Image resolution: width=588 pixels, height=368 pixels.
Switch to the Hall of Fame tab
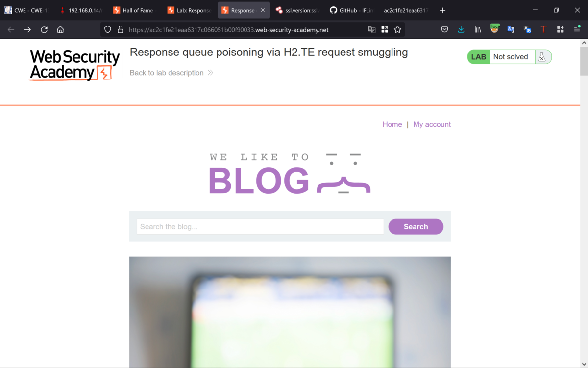pos(134,10)
